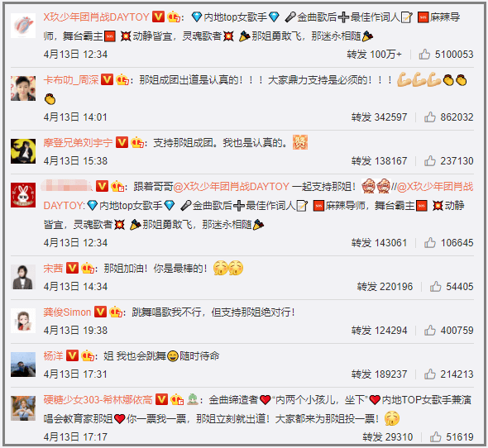Open 摩登兄弟刘宇宁 avatar thumbnail
Viewport: 488px width, 448px height.
pos(23,151)
